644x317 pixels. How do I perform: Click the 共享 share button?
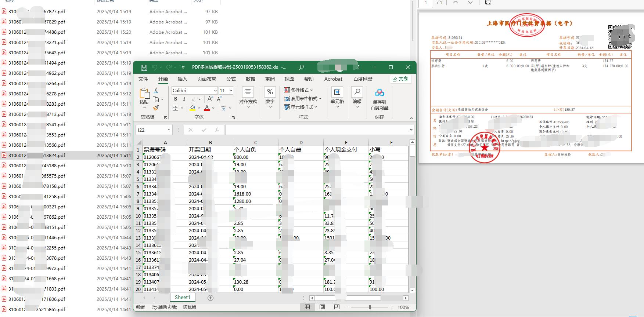[x=400, y=79]
